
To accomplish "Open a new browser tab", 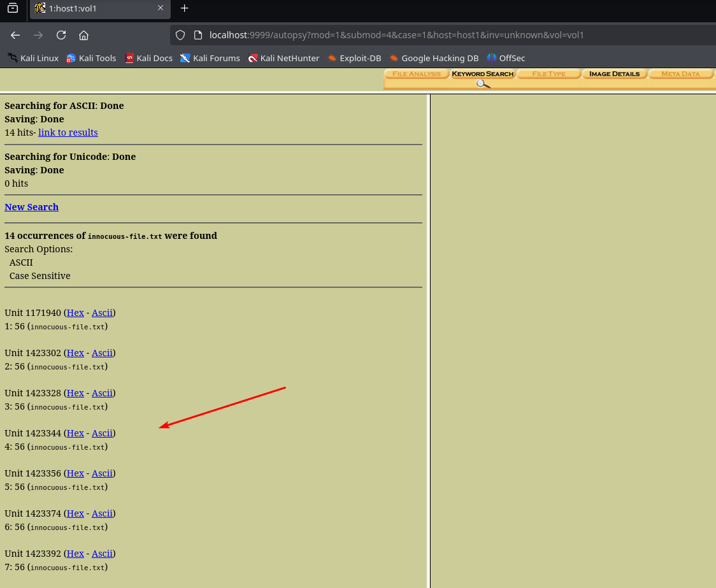I will tap(184, 8).
